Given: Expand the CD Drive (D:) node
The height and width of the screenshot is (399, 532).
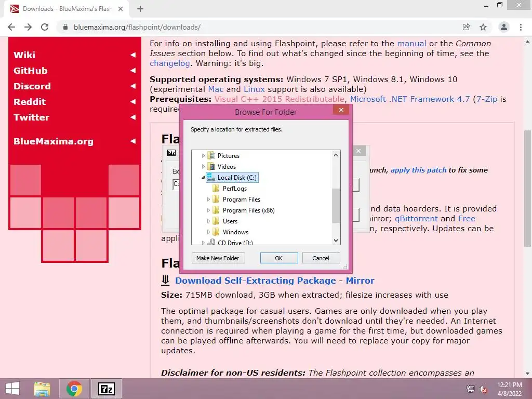Looking at the screenshot, I should coord(203,242).
